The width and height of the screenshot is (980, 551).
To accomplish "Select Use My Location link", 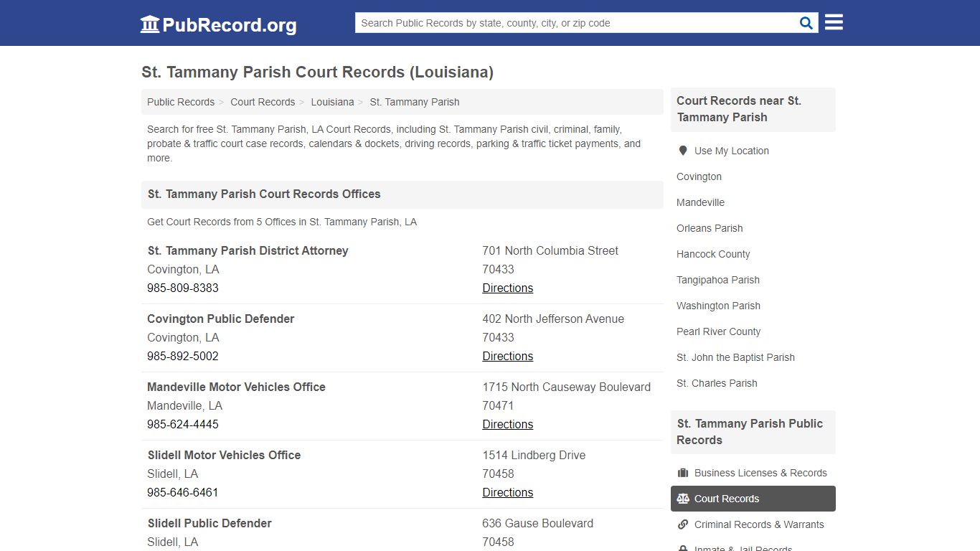I will [732, 151].
